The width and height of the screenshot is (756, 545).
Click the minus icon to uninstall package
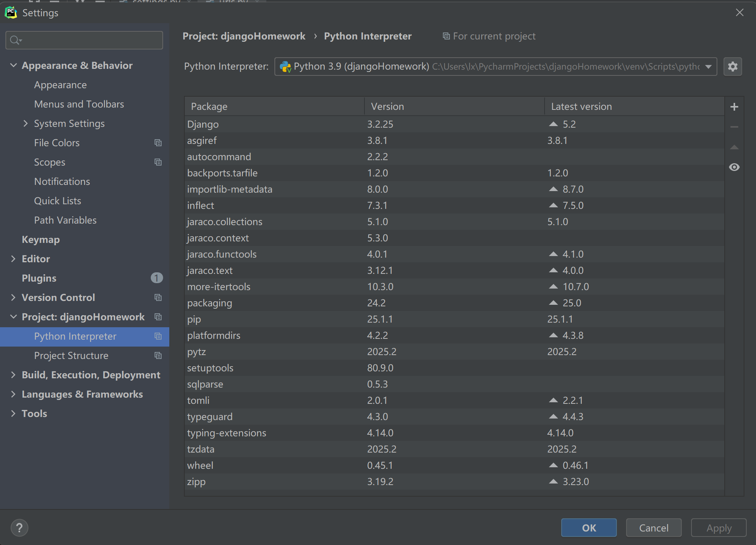[x=734, y=127]
